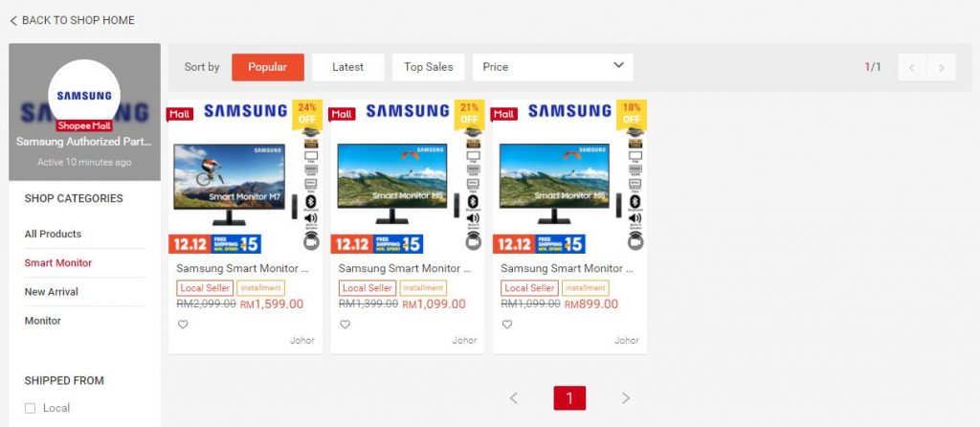Tick the Local shipped-from checkbox
Image resolution: width=980 pixels, height=427 pixels.
point(30,408)
